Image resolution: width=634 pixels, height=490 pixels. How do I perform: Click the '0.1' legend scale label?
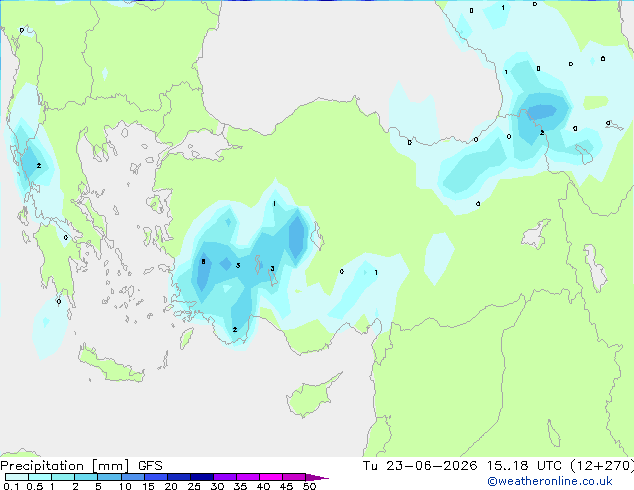coord(11,486)
